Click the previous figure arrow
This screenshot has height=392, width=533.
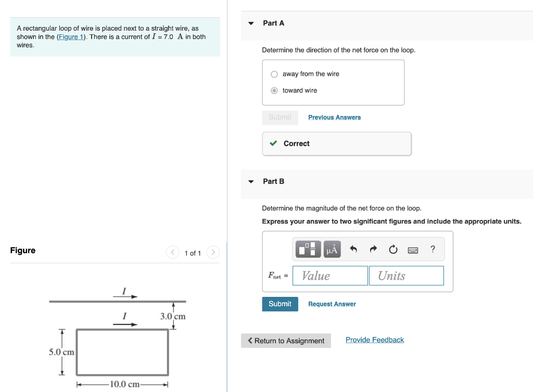172,252
